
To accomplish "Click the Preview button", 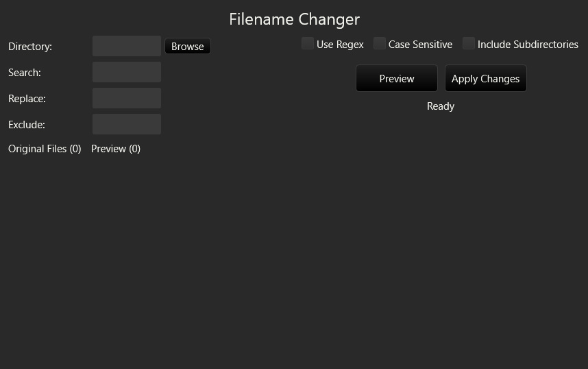I will coord(396,79).
